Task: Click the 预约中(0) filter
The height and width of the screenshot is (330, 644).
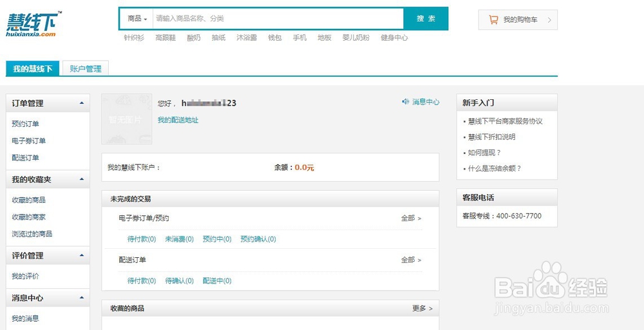Action: click(217, 238)
